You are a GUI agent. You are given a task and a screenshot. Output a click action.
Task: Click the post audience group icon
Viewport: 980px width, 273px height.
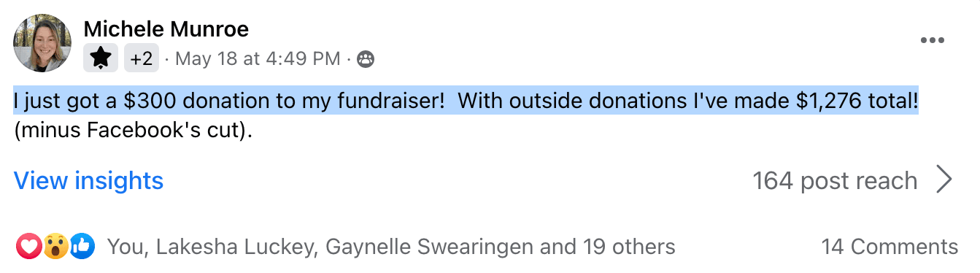(x=366, y=58)
